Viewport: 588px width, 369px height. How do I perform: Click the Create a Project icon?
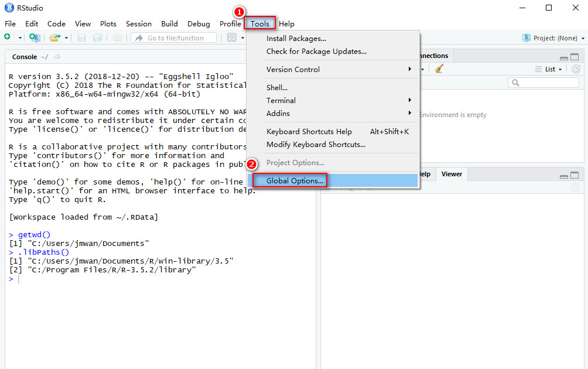pos(35,37)
